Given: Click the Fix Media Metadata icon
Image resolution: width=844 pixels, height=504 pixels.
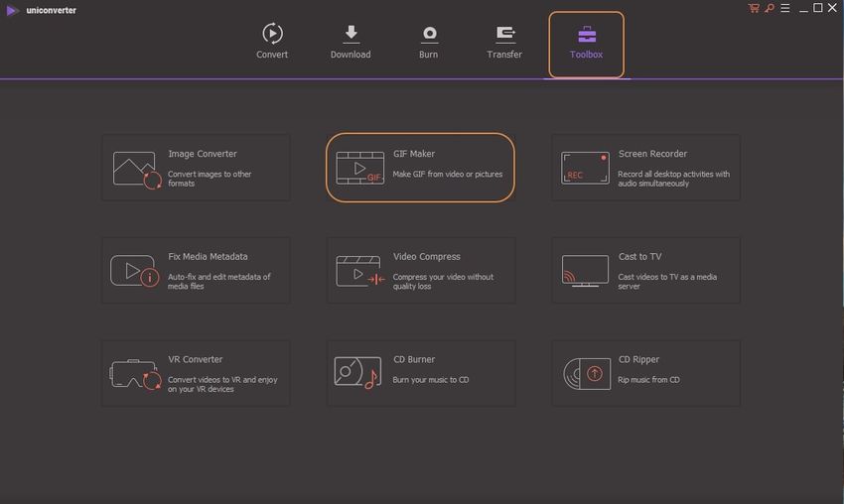Looking at the screenshot, I should [135, 271].
